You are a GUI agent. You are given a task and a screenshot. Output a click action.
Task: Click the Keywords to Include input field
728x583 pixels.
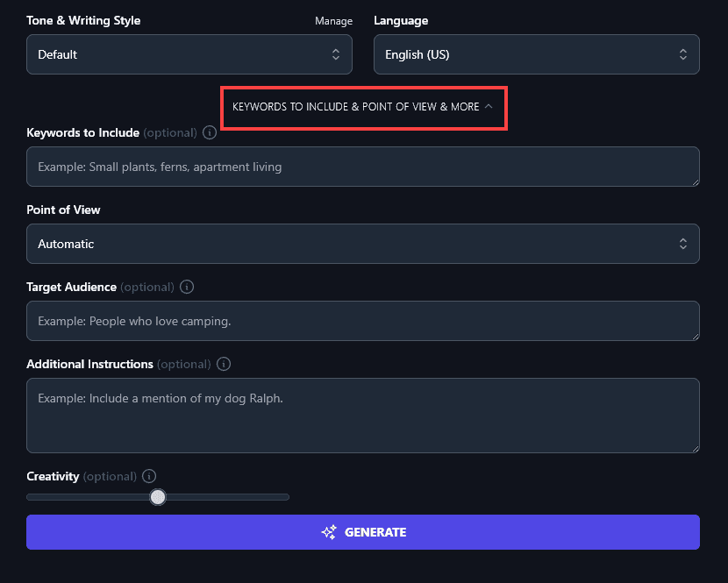click(363, 167)
